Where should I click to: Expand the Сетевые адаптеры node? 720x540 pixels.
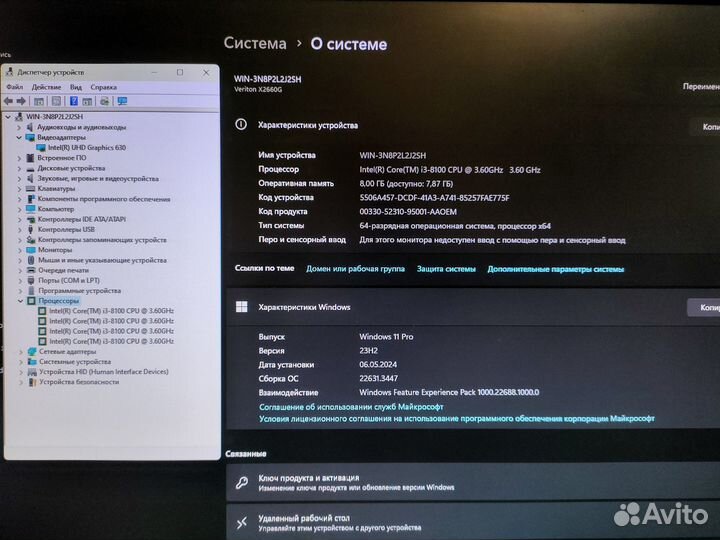point(21,352)
